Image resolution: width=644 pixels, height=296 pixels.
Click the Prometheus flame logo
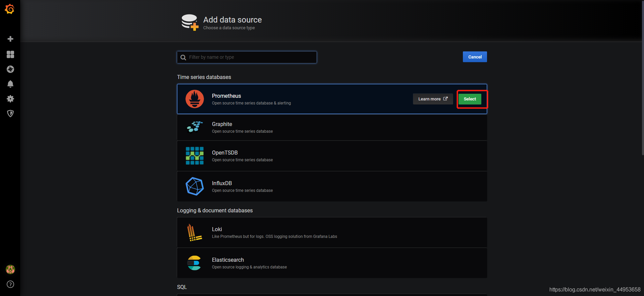click(x=195, y=99)
